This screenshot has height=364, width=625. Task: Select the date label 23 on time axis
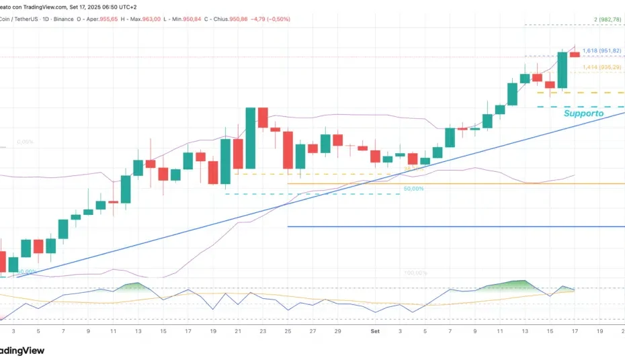tap(261, 332)
